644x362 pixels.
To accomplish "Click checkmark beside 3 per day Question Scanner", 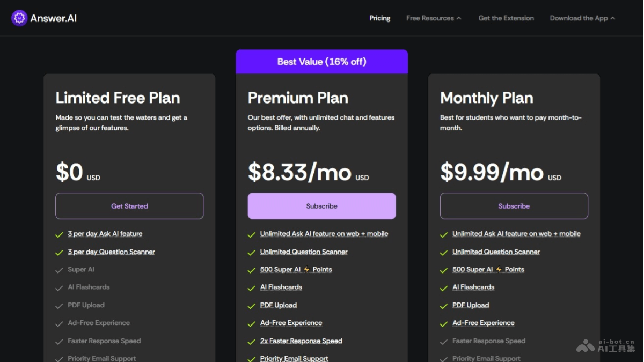I will point(59,253).
